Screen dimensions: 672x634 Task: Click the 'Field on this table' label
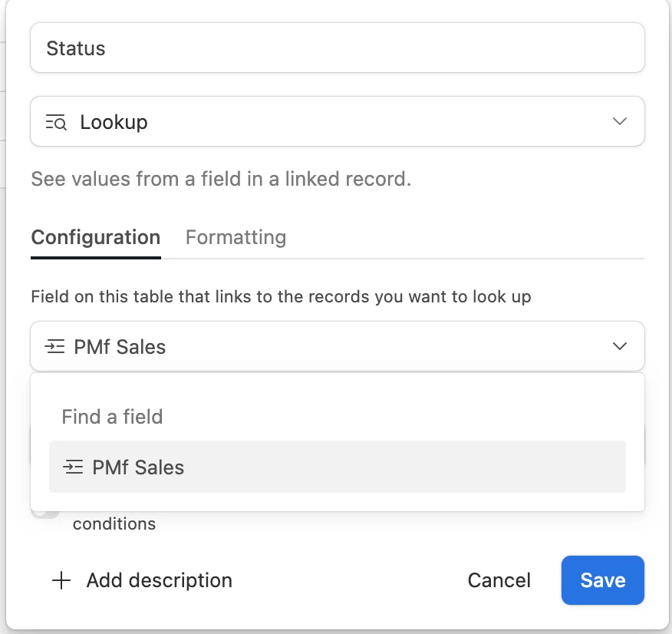(281, 296)
